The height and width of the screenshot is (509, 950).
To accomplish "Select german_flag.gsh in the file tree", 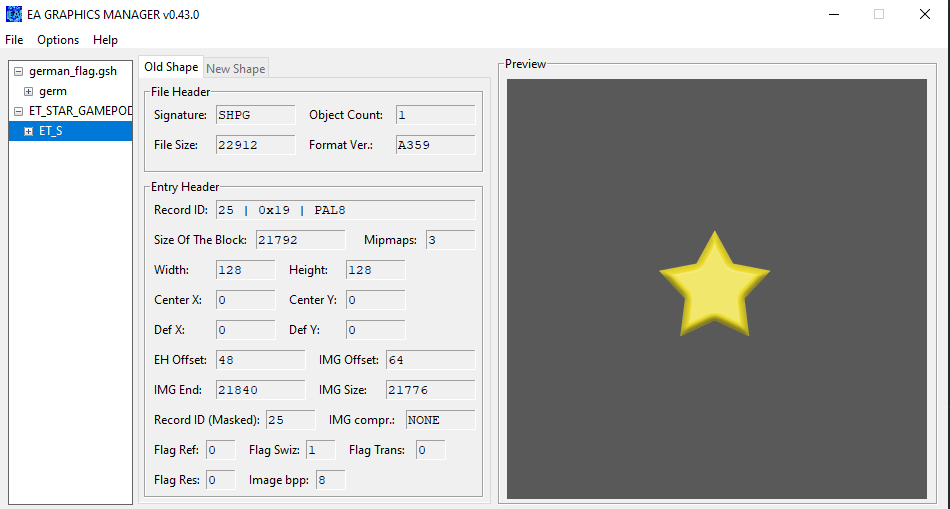I will pos(73,72).
